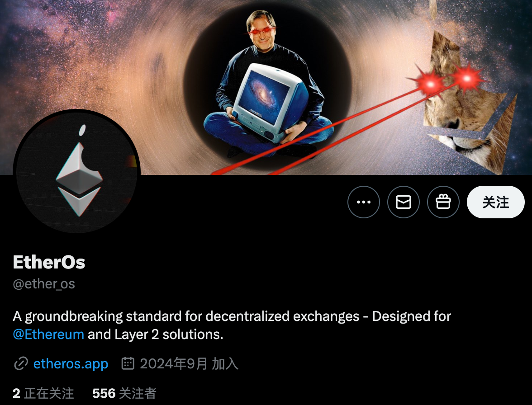
Task: Open the Ethereum-apple profile avatar
Action: click(x=77, y=171)
